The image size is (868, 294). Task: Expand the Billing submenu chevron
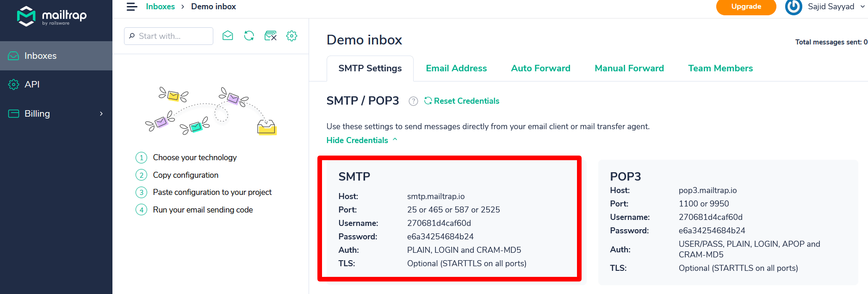101,113
